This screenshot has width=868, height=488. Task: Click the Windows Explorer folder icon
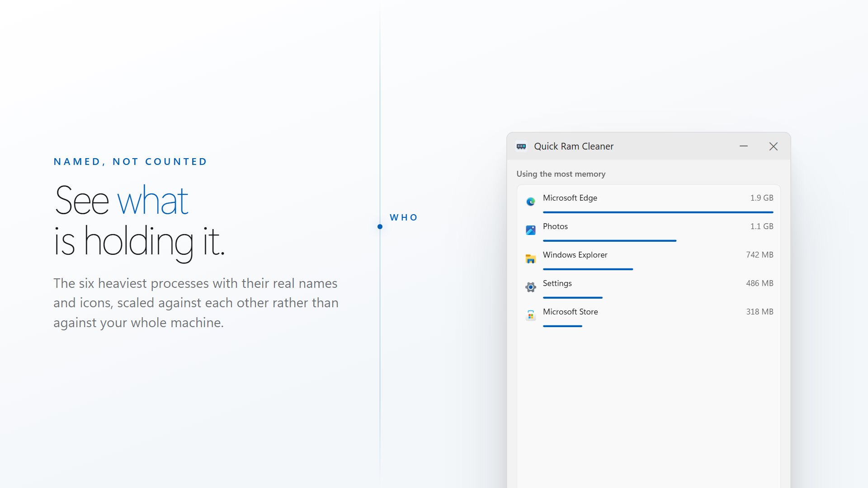pyautogui.click(x=531, y=258)
